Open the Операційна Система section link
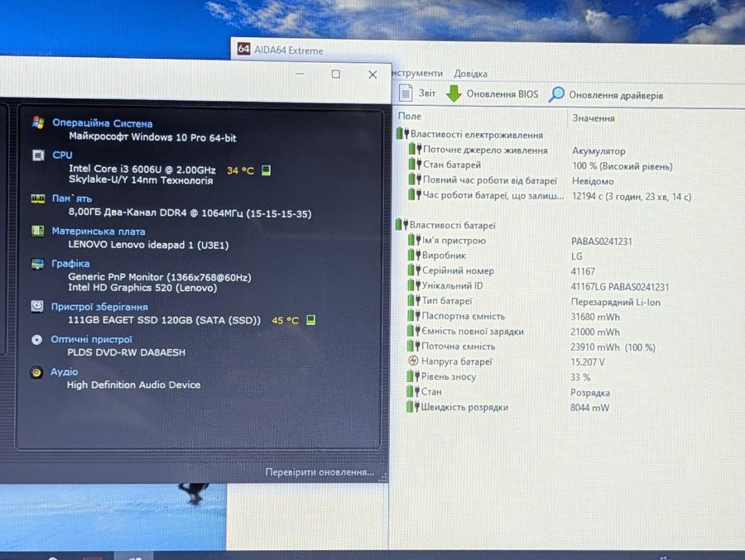Screen dimensions: 745x560 pos(102,123)
